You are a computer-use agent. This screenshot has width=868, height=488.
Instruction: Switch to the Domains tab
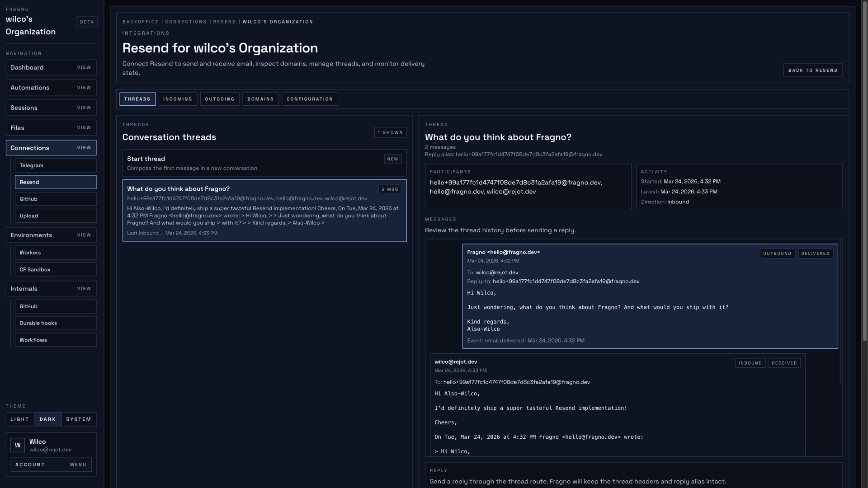(x=260, y=99)
